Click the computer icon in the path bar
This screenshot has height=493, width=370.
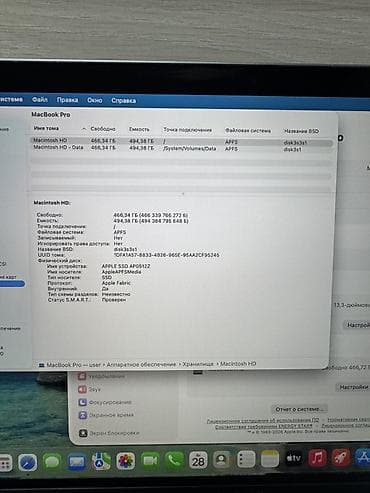42,365
